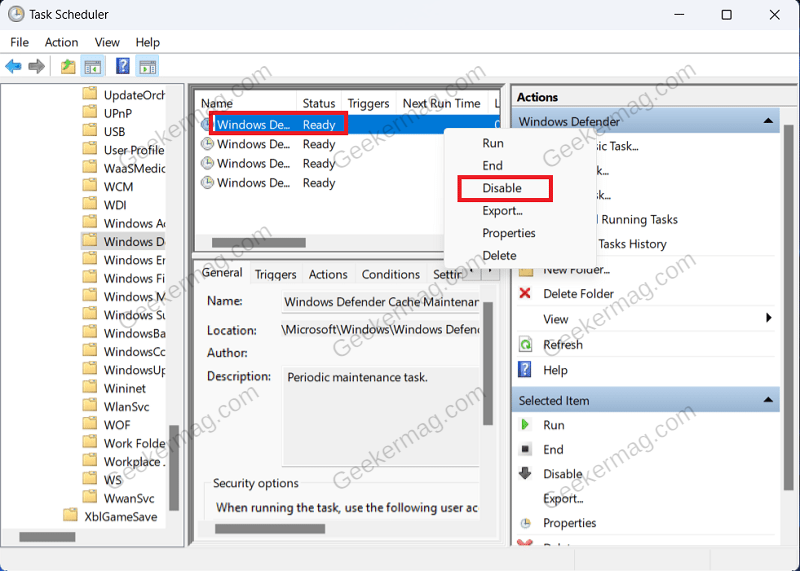800x571 pixels.
Task: Switch to the Conditions tab
Action: point(391,275)
